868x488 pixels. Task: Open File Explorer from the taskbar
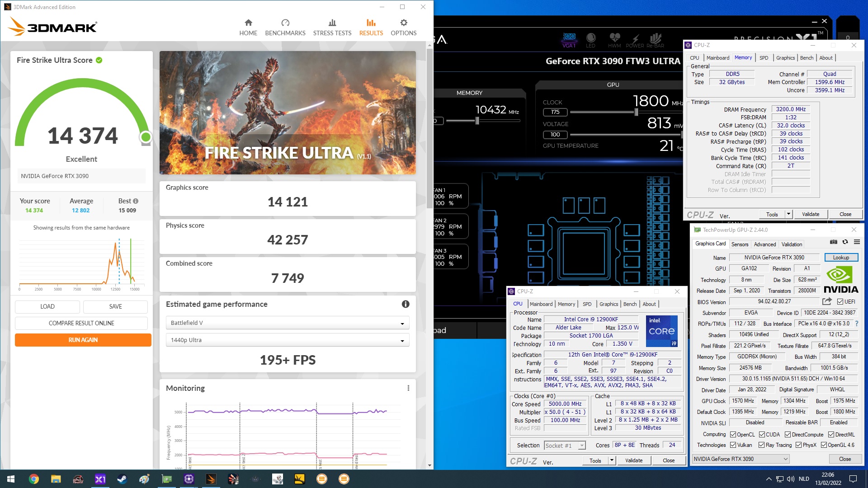pyautogui.click(x=56, y=479)
